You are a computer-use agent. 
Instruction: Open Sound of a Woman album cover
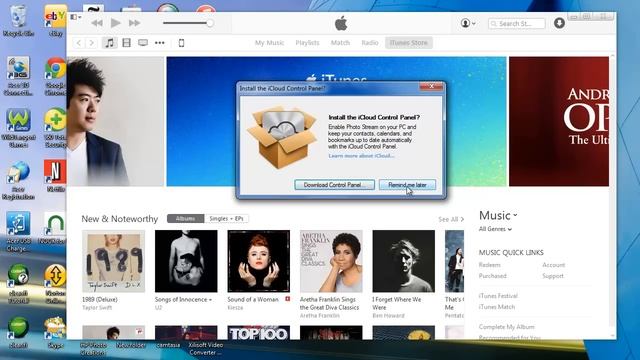point(259,261)
